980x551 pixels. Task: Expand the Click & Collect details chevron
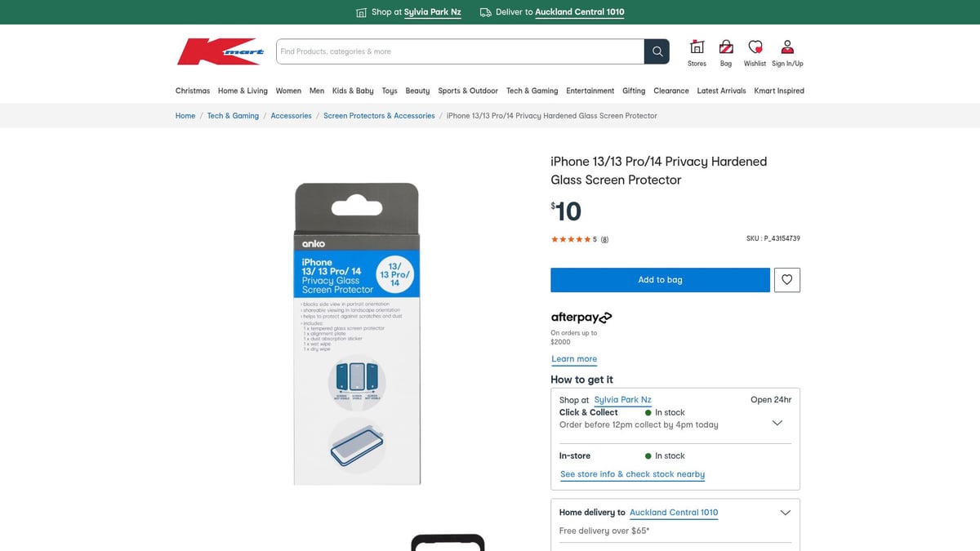click(777, 422)
